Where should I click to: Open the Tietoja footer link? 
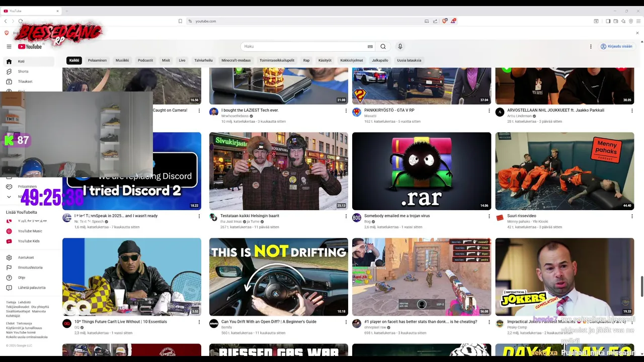[x=11, y=302]
